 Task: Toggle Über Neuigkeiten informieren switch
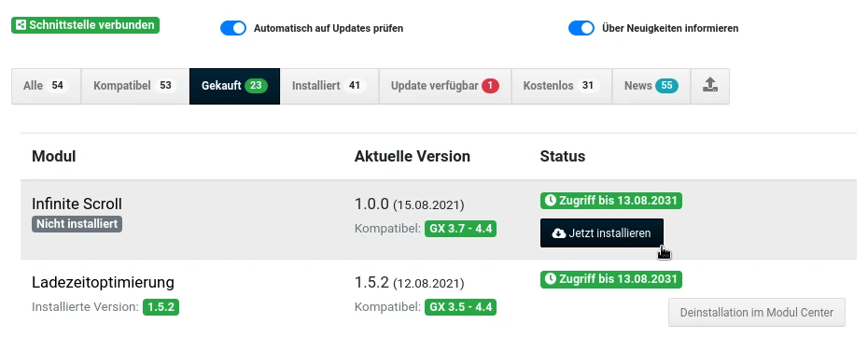pos(581,28)
